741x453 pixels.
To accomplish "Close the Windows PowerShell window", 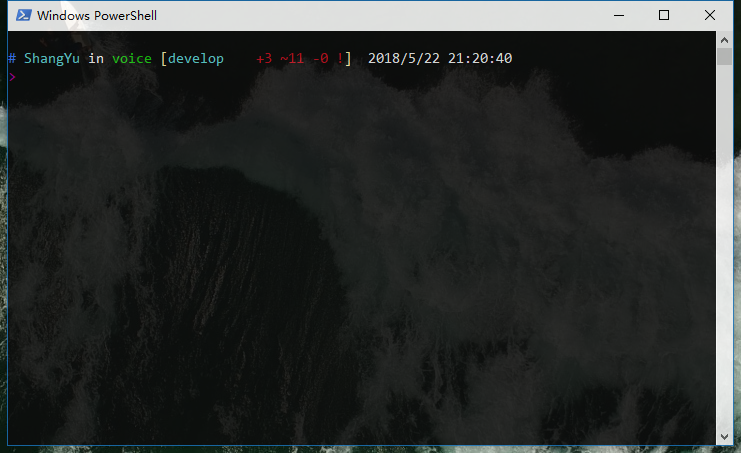I will point(709,15).
